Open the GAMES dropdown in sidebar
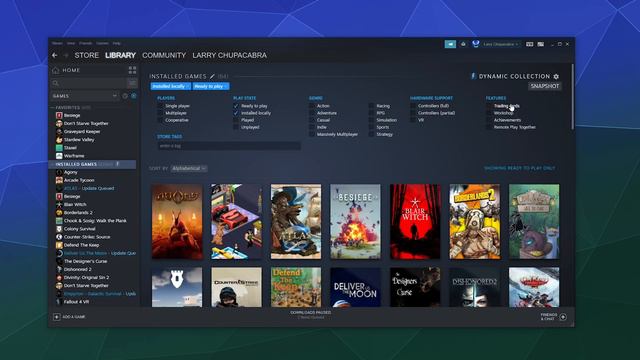 tap(84, 96)
